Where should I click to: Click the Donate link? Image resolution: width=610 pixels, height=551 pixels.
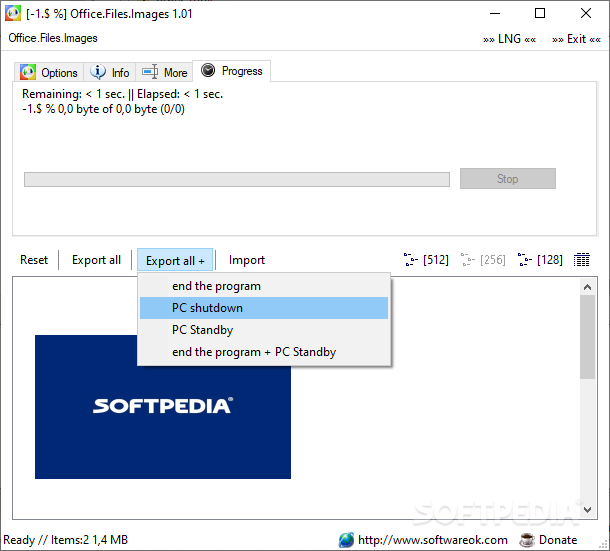pyautogui.click(x=557, y=540)
